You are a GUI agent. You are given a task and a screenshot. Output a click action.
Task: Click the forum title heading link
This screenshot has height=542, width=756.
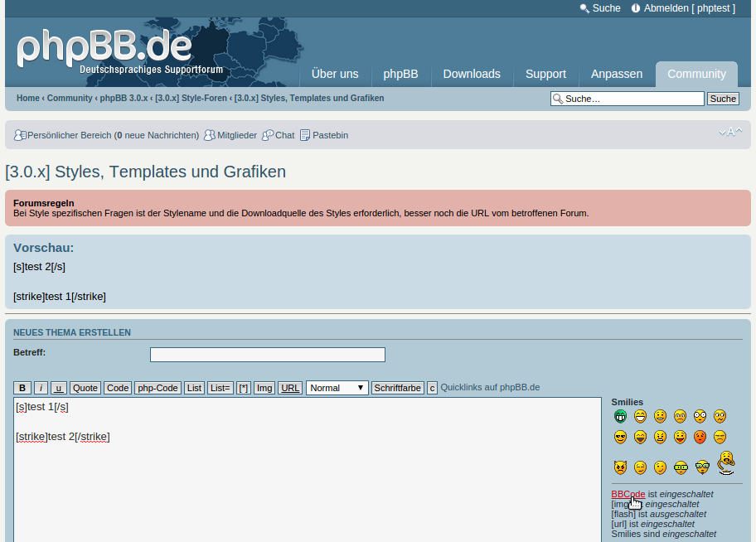pos(146,172)
